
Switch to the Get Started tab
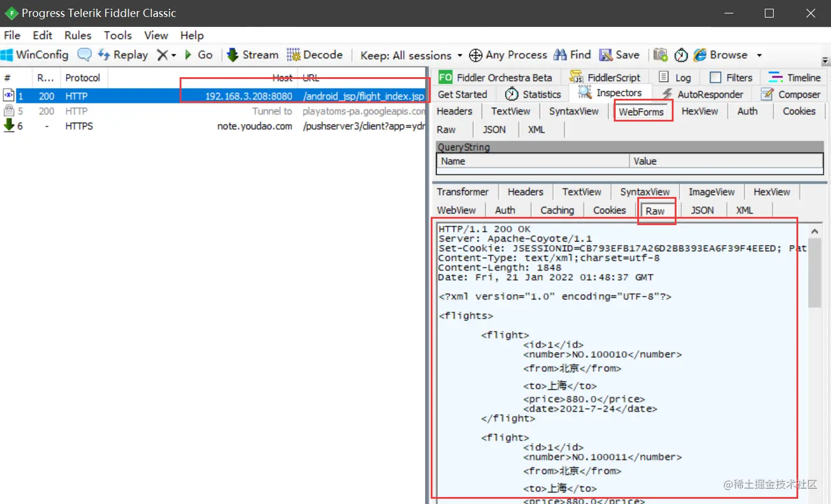(x=462, y=94)
